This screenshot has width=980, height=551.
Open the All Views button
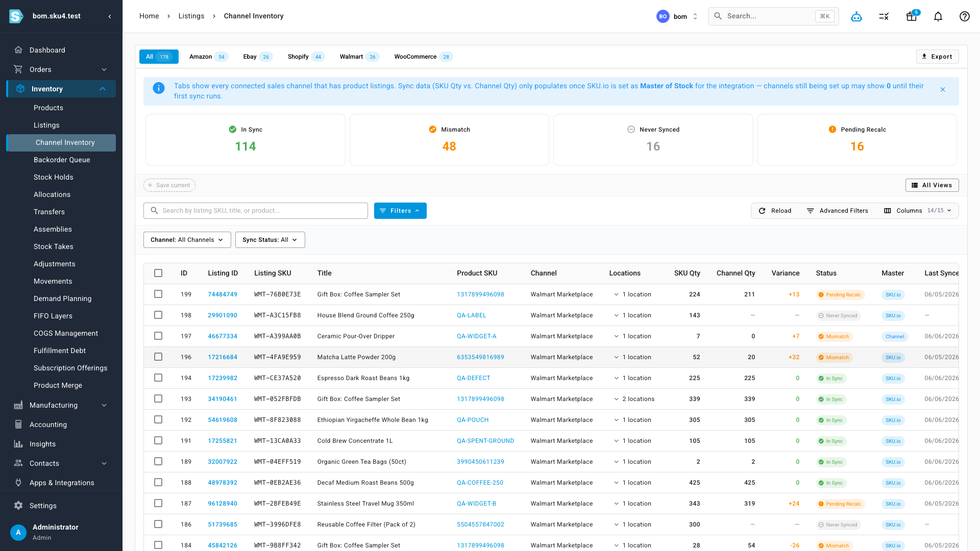932,185
